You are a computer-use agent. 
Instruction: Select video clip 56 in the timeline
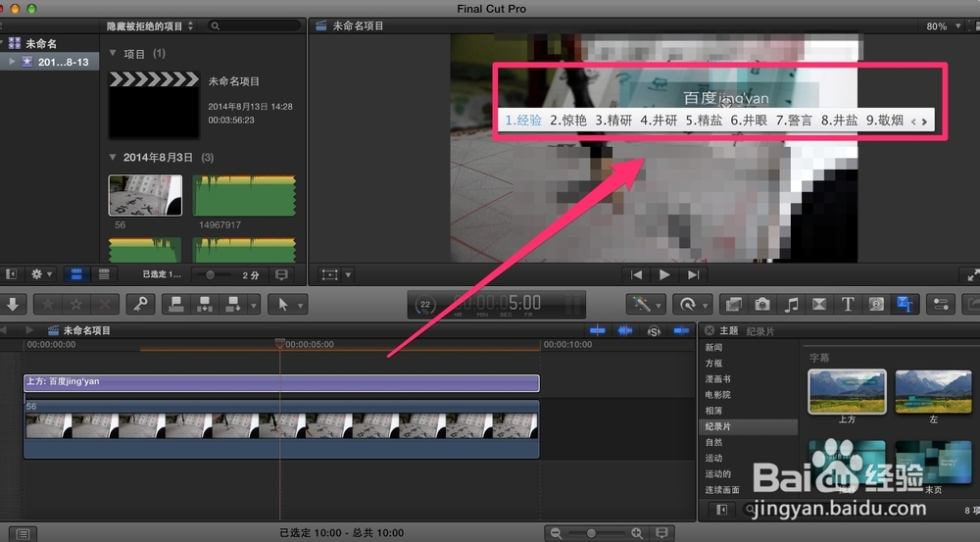point(281,429)
